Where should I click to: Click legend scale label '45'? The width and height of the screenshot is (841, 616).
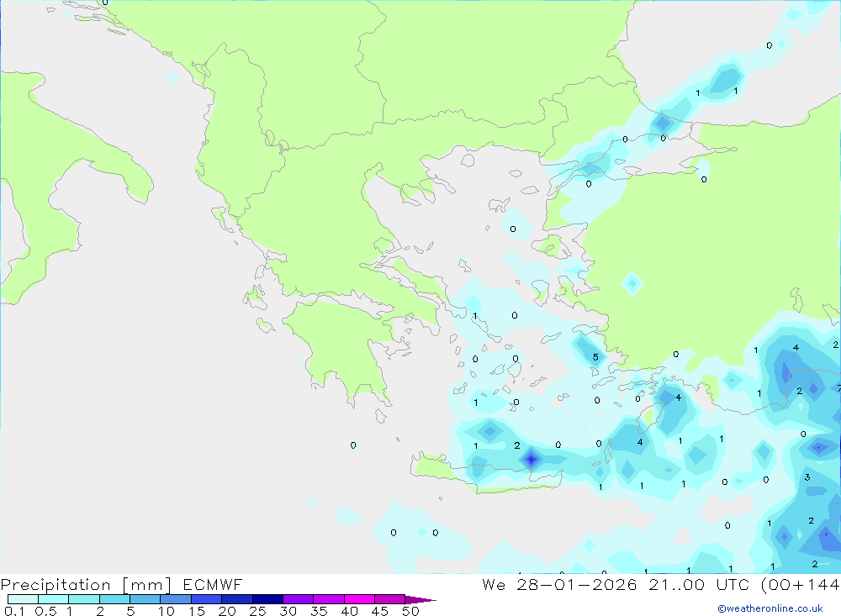click(x=380, y=611)
